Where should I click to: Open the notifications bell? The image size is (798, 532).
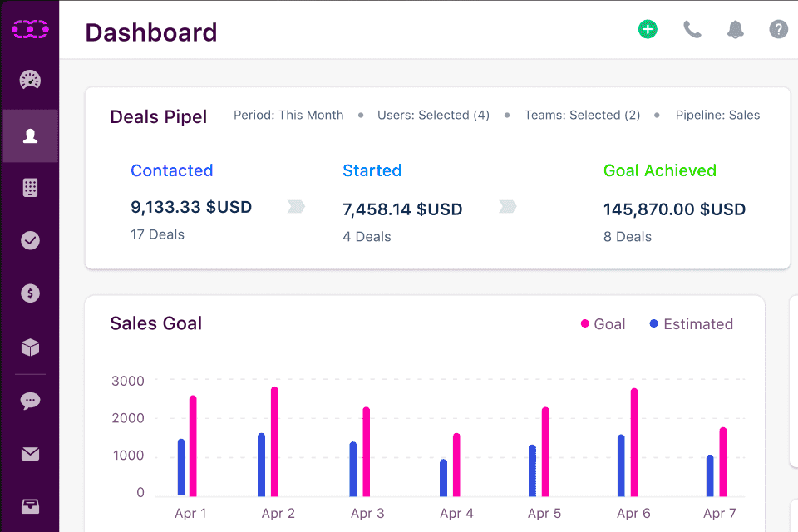[x=735, y=30]
